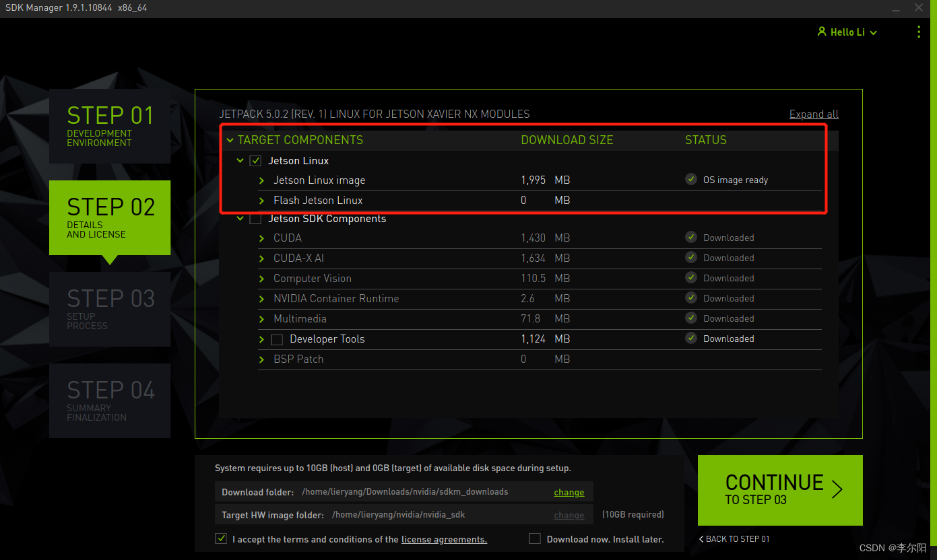Click the 110.5 MB size value
The width and height of the screenshot is (937, 560).
(x=546, y=279)
